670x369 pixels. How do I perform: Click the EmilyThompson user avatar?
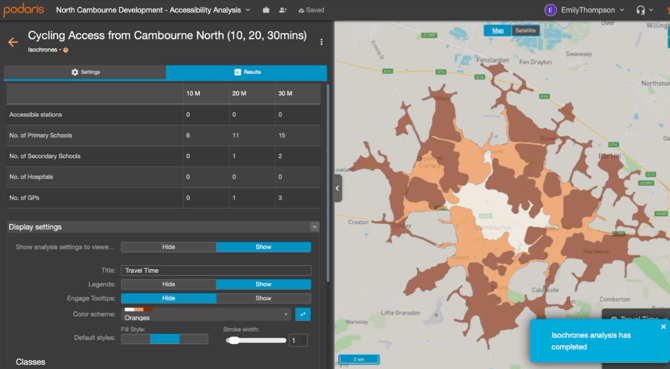click(x=550, y=10)
